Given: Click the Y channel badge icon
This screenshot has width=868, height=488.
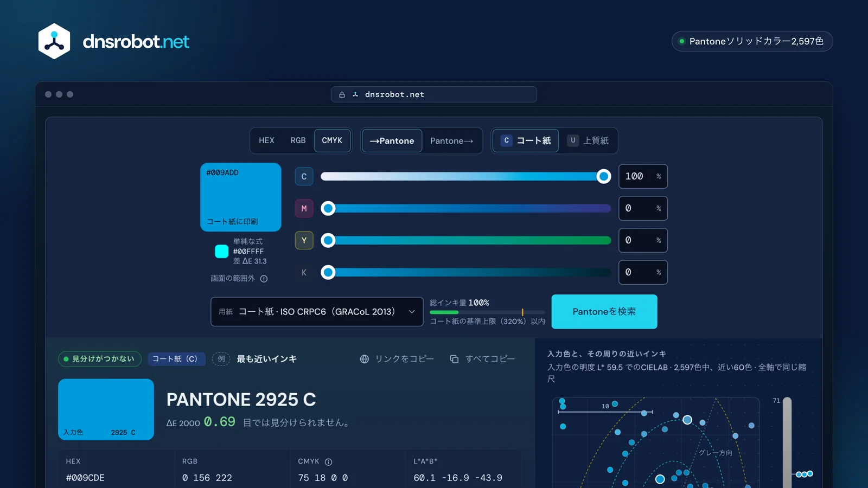Looking at the screenshot, I should [304, 240].
